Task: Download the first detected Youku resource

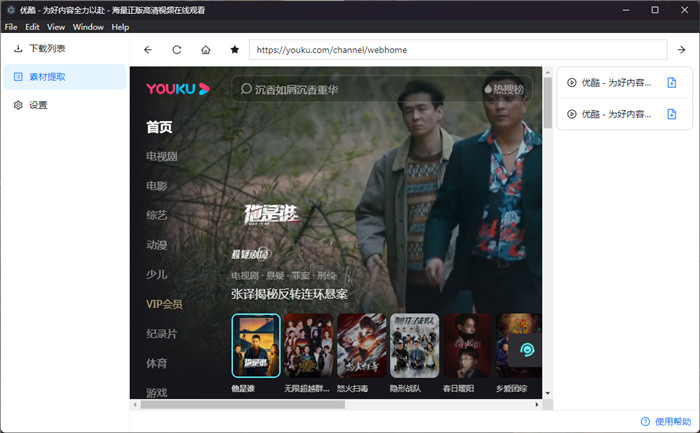Action: [672, 83]
